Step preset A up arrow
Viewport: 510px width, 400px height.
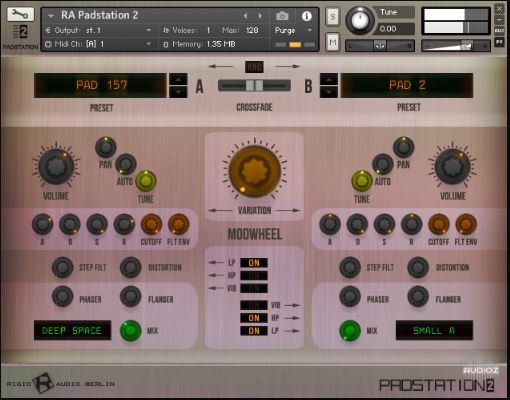(x=178, y=79)
